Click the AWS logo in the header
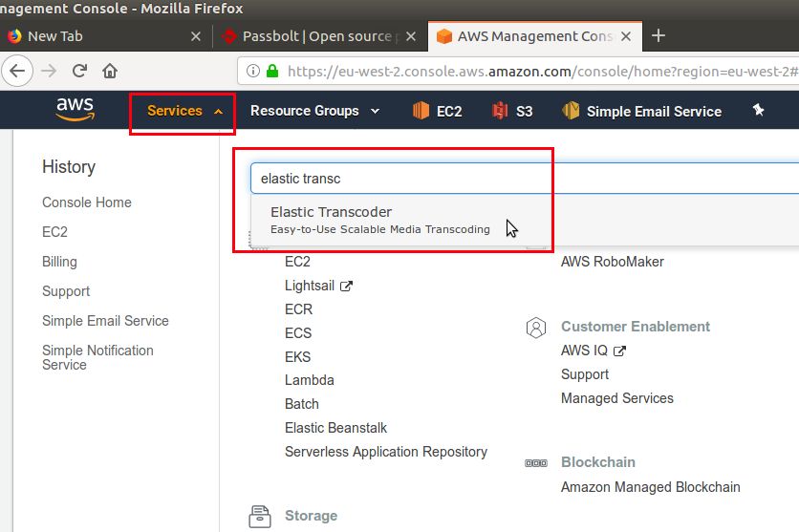This screenshot has width=799, height=532. click(x=75, y=110)
